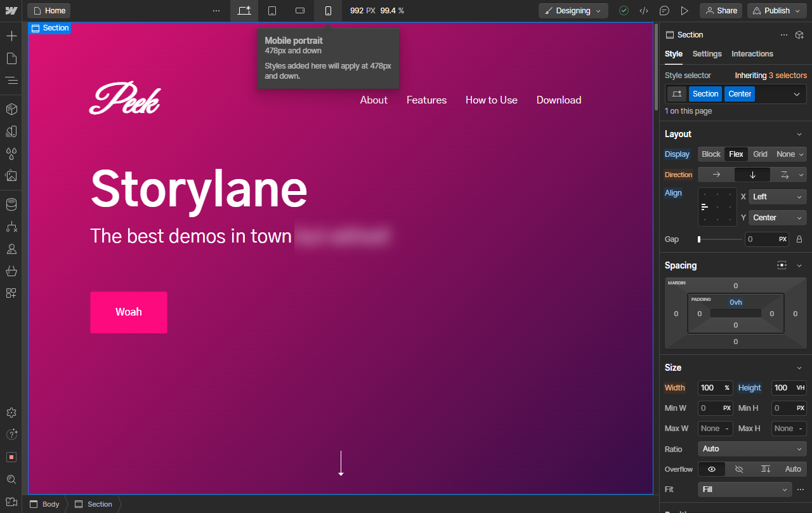Image resolution: width=812 pixels, height=513 pixels.
Task: Set display to Block
Action: (710, 154)
